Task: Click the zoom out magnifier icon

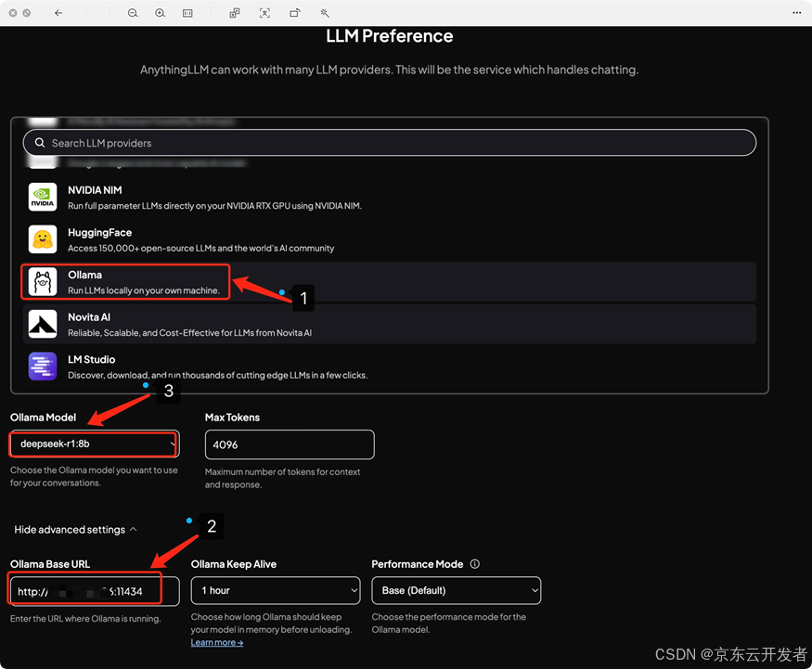Action: pos(133,13)
